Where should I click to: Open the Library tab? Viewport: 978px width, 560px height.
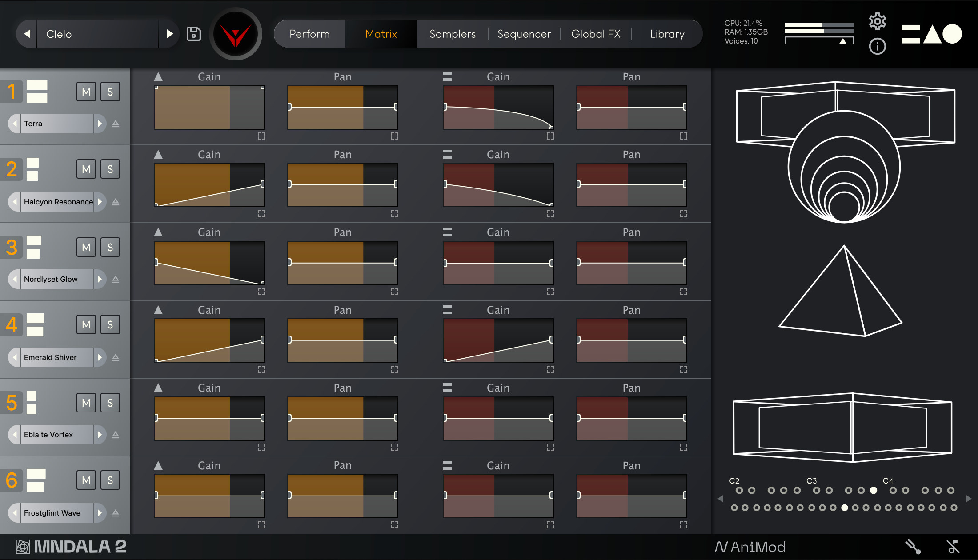pos(667,34)
